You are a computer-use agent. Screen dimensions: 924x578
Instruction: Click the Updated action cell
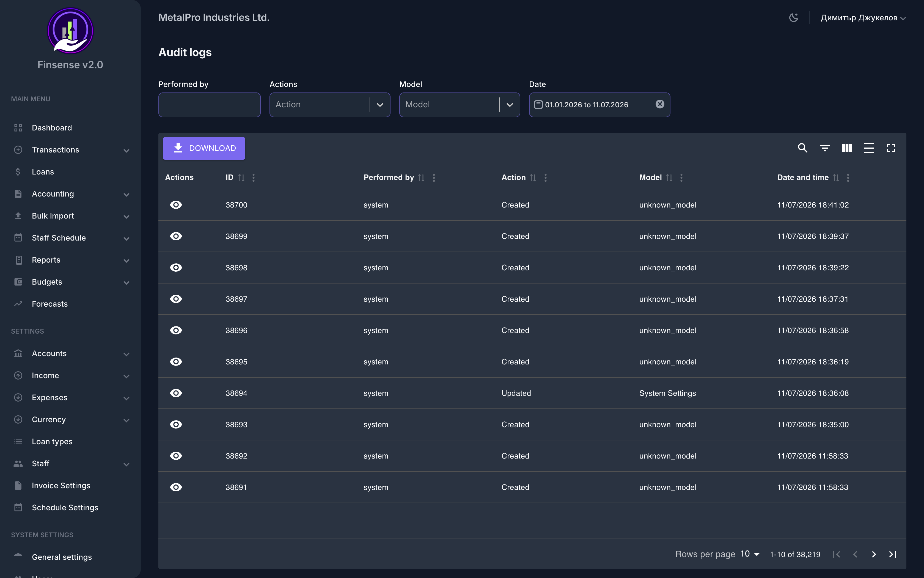[516, 393]
